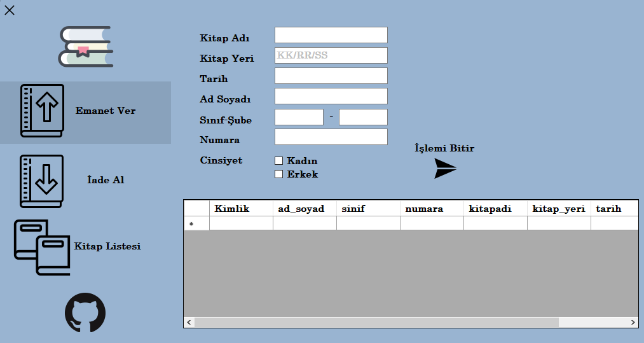Viewport: 644px width, 343px height.
Task: Close the window with the X icon
Action: 10,10
